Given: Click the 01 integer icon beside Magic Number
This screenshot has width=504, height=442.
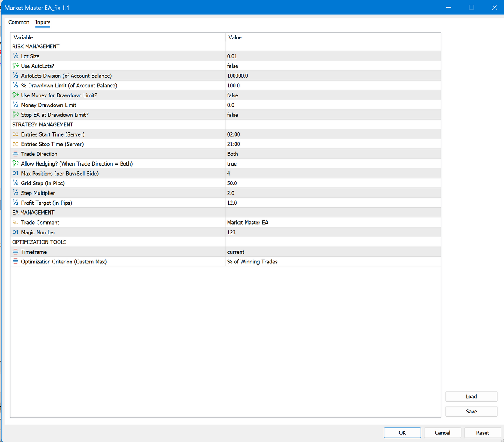Looking at the screenshot, I should [x=15, y=232].
